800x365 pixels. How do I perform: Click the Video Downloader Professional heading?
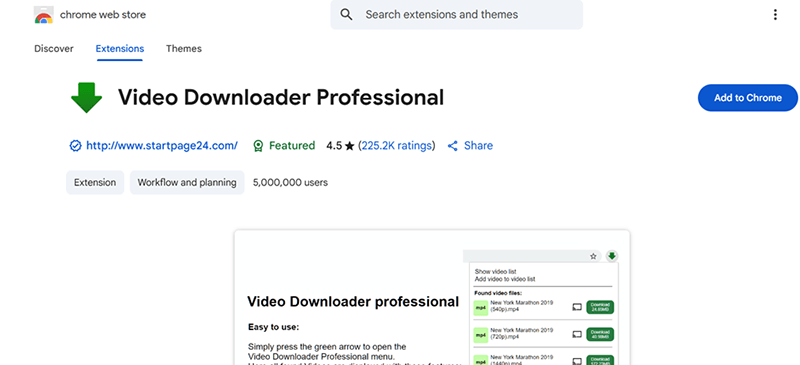(x=281, y=98)
